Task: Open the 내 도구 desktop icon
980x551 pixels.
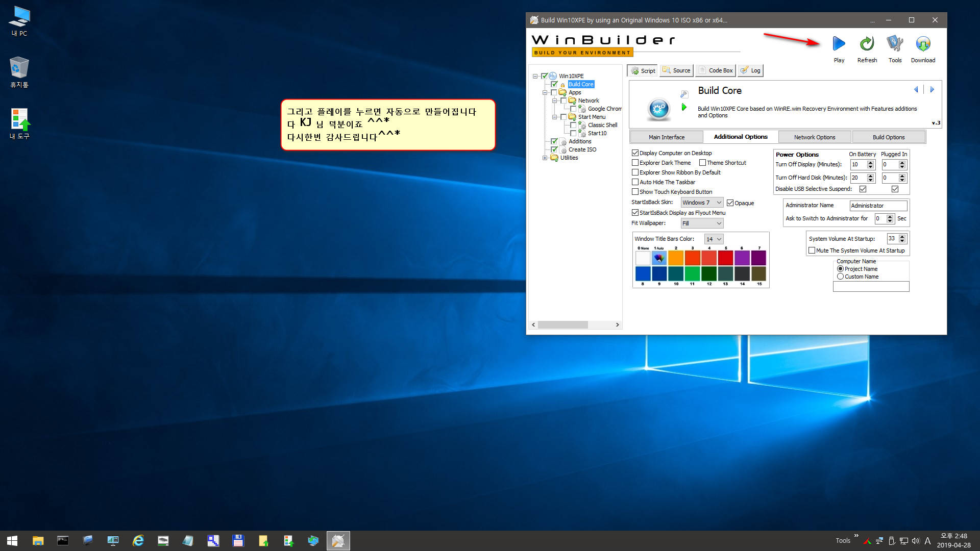Action: click(x=19, y=123)
